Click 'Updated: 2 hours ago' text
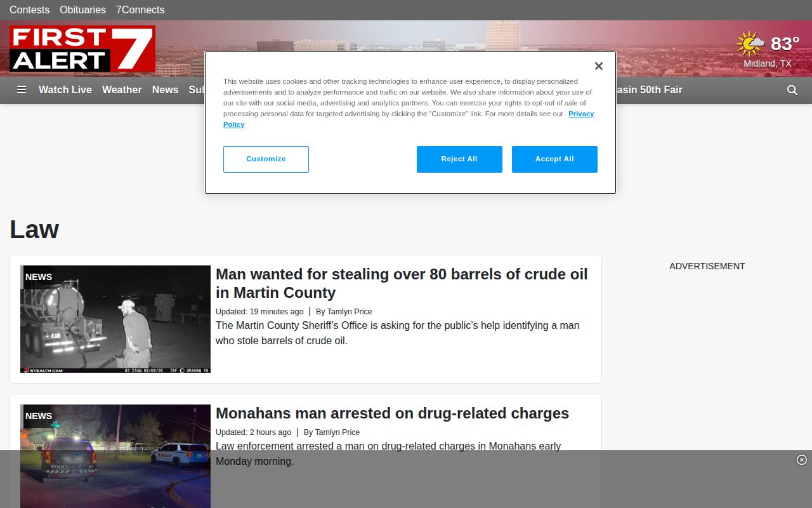 [253, 432]
